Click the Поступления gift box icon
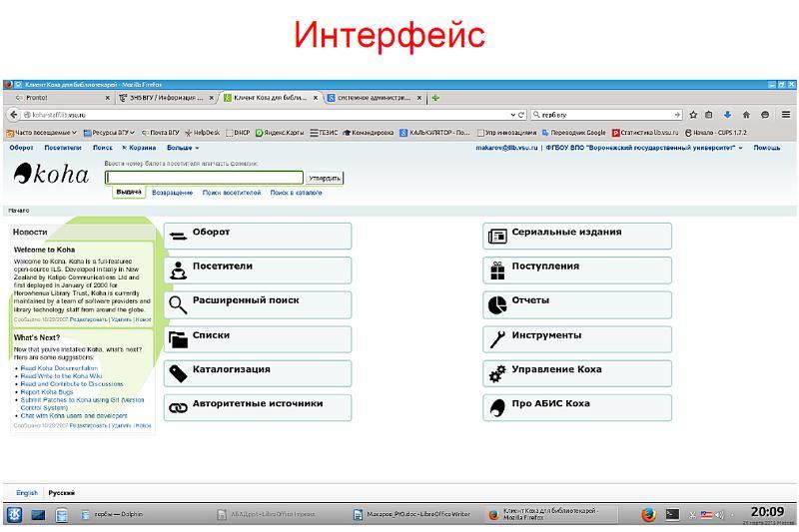Viewport: 799px width, 532px height. pos(497,270)
